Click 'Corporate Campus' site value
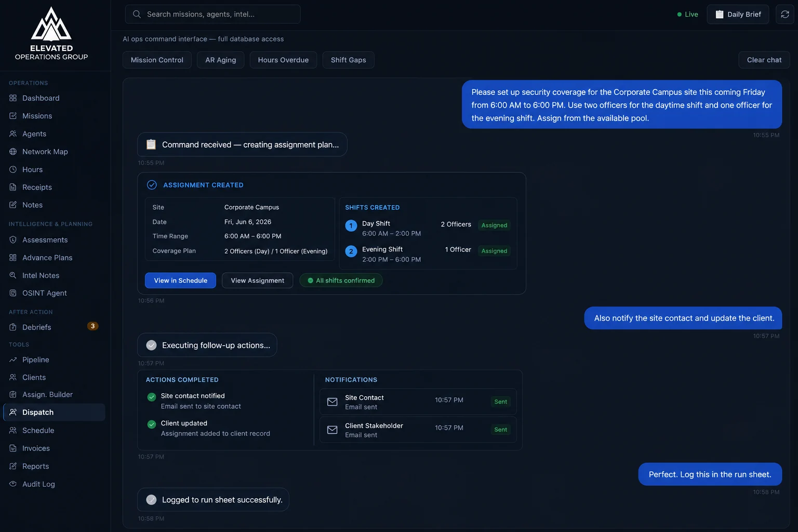Viewport: 798px width, 532px height. coord(251,207)
